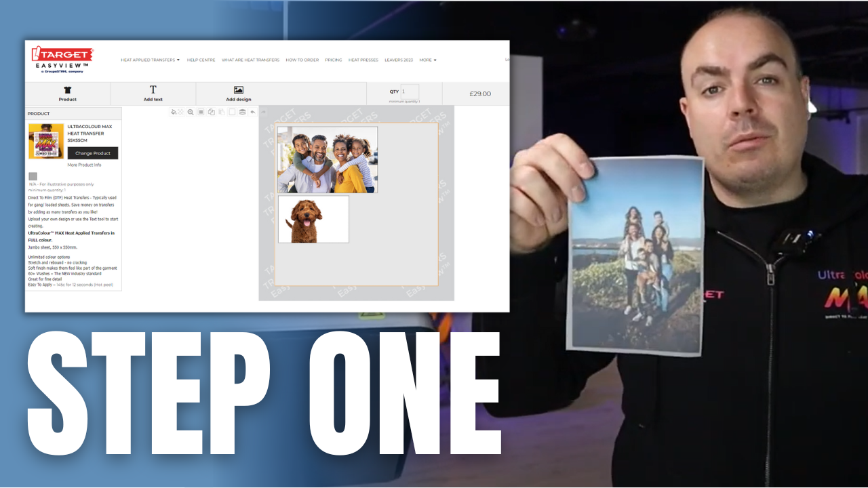Open the Pricing menu item
The image size is (868, 488).
333,60
